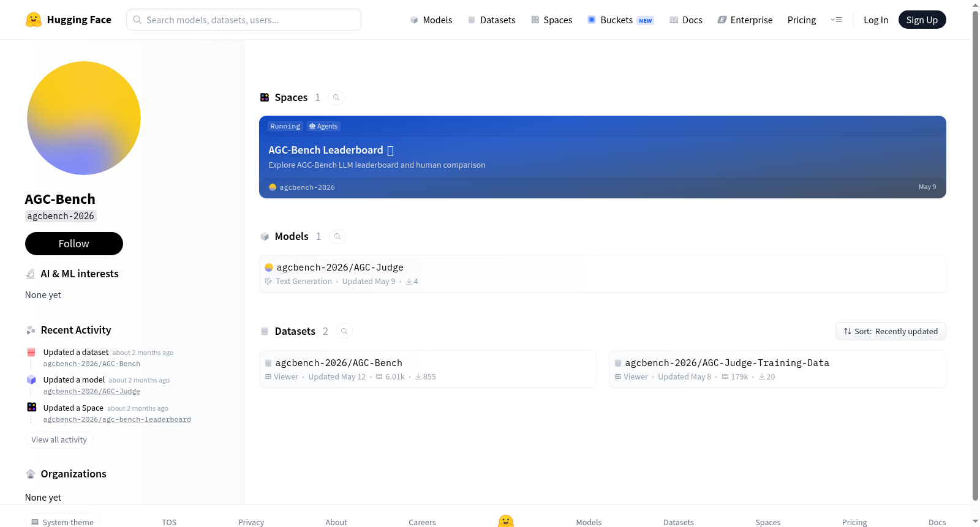Click the Careers footer link
The height and width of the screenshot is (527, 980).
(422, 522)
